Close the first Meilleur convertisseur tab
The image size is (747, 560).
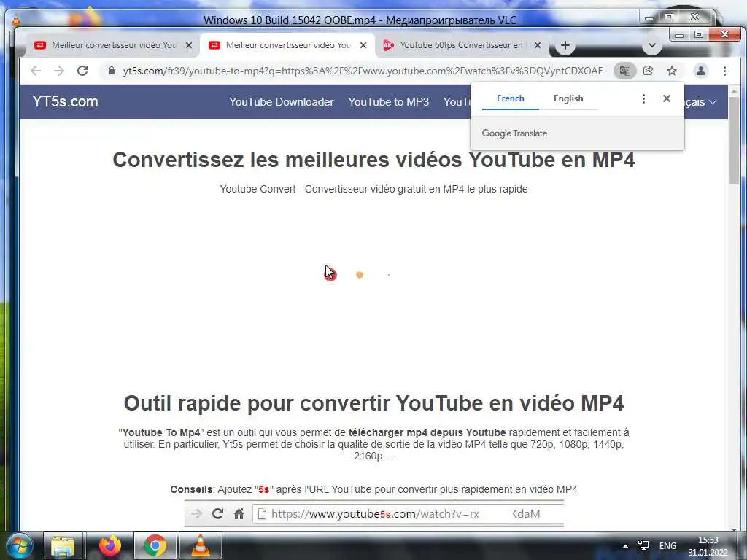[x=189, y=45]
